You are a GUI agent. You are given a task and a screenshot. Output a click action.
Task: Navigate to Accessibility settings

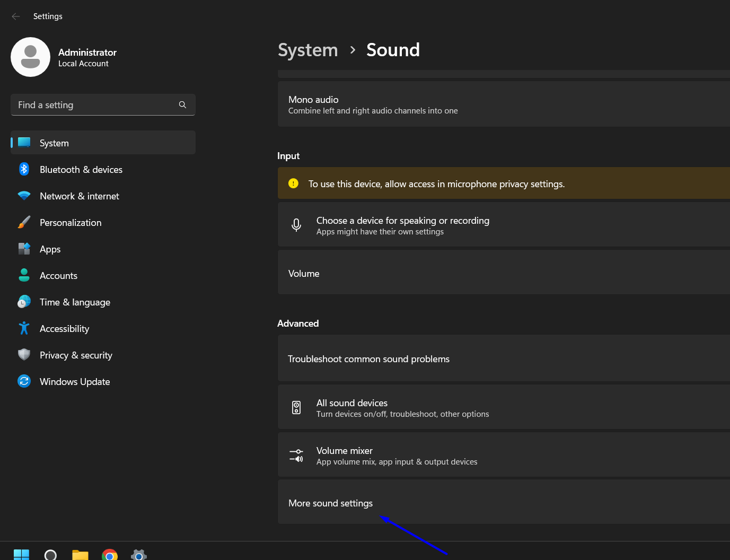point(64,329)
